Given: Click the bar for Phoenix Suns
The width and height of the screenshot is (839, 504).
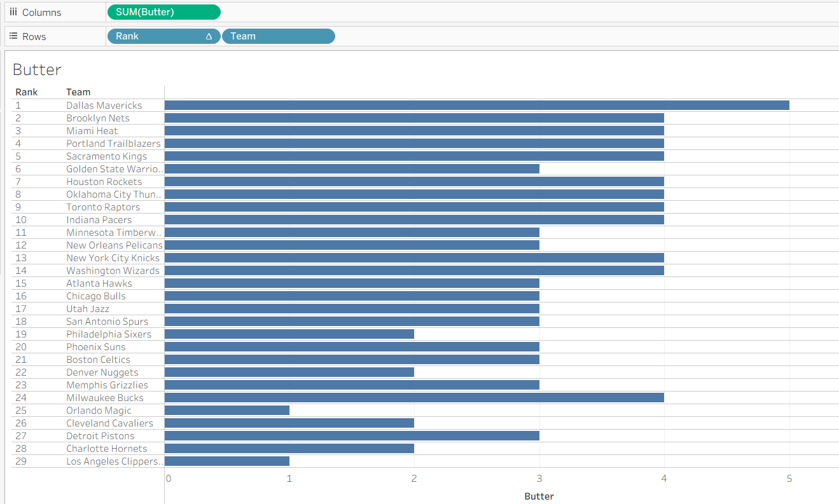Looking at the screenshot, I should (x=352, y=347).
